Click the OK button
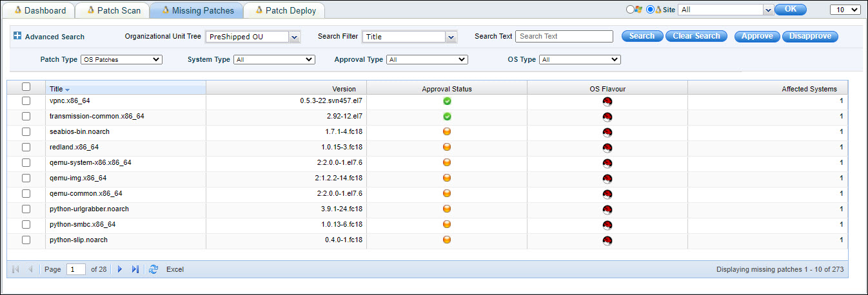The width and height of the screenshot is (868, 295). tap(791, 10)
